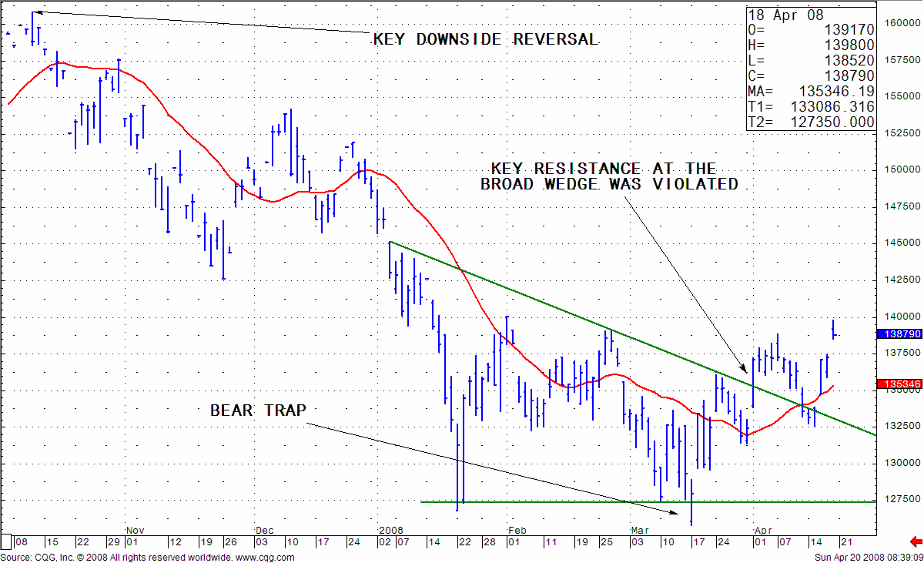Click the small square box at bottom-left corner
Viewport: 924px width, 563px height.
pos(7,541)
